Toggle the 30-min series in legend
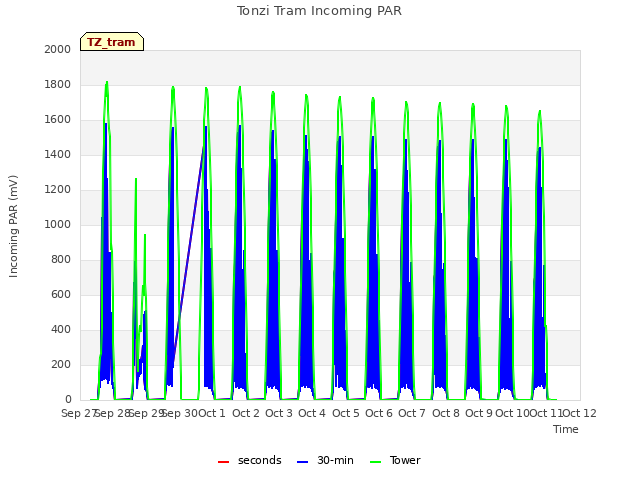 coord(325,460)
